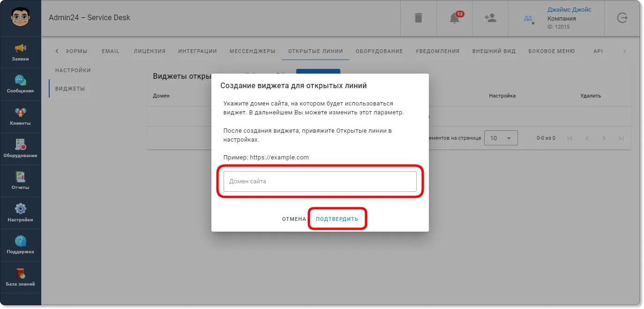
Task: Open Настройки gear icon in sidebar
Action: click(20, 209)
